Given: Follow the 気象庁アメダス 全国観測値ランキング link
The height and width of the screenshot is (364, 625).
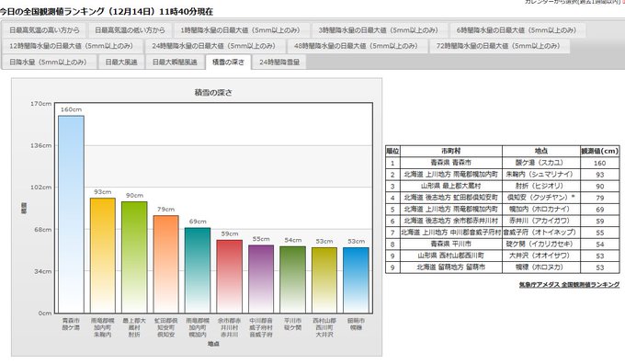Looking at the screenshot, I should tap(569, 285).
